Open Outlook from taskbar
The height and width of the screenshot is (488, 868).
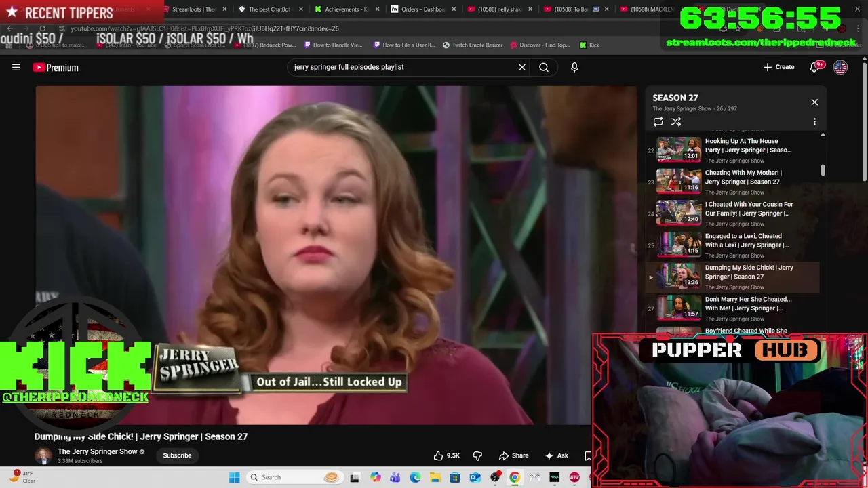point(475,477)
